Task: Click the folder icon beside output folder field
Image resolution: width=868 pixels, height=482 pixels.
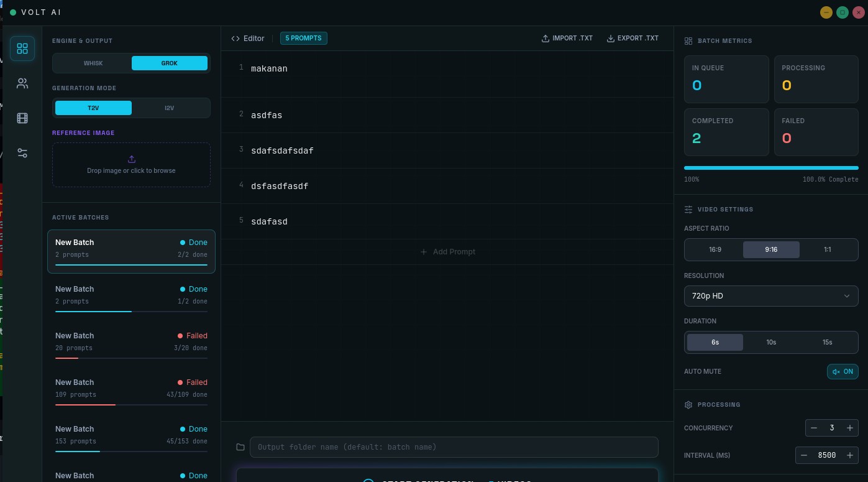Action: pos(240,447)
